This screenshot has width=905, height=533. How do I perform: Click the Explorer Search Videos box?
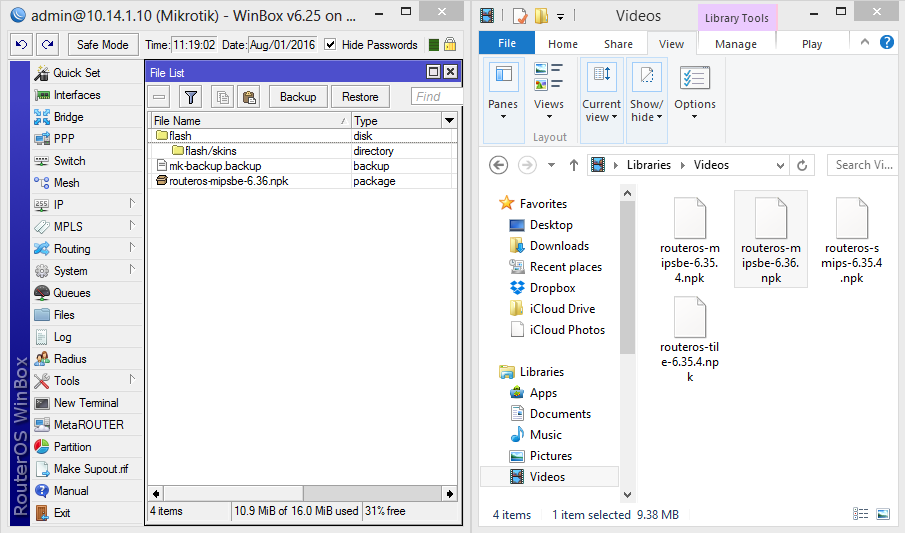click(x=862, y=165)
